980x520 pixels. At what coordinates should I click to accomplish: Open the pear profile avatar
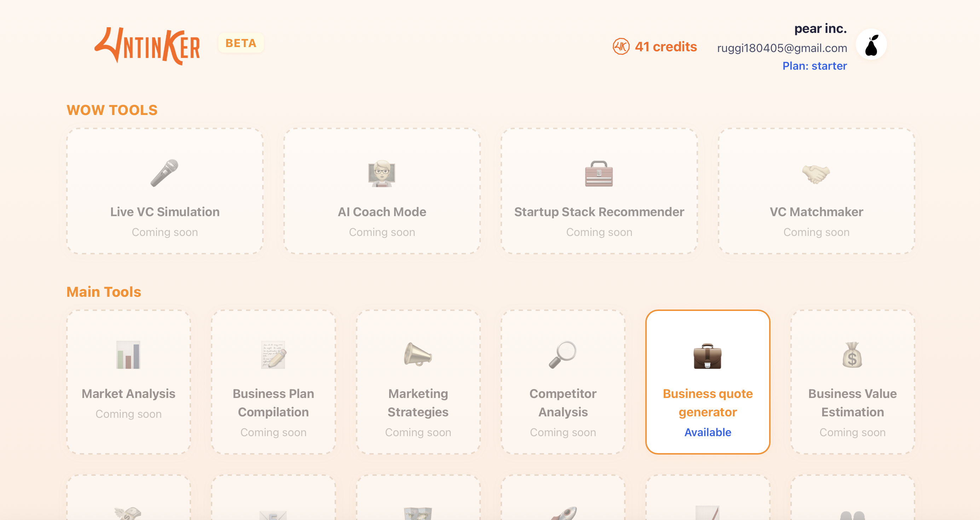[871, 45]
